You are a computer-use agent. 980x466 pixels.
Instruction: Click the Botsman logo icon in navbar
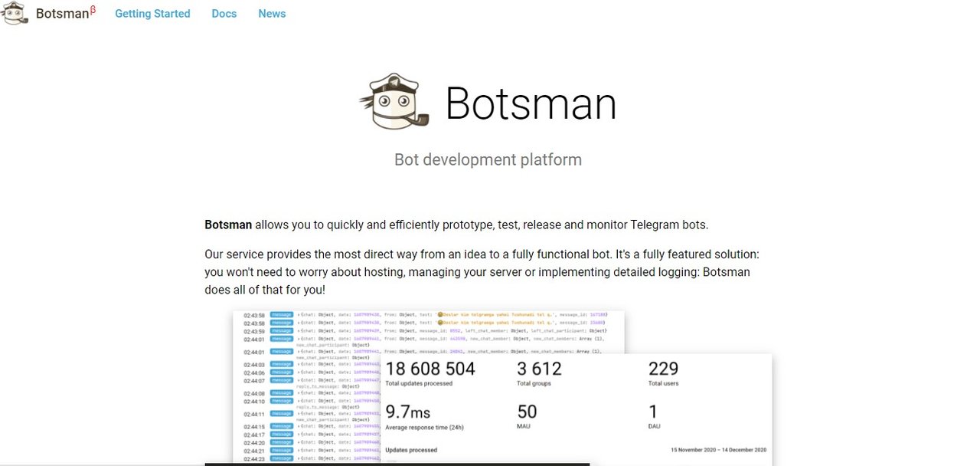click(15, 13)
